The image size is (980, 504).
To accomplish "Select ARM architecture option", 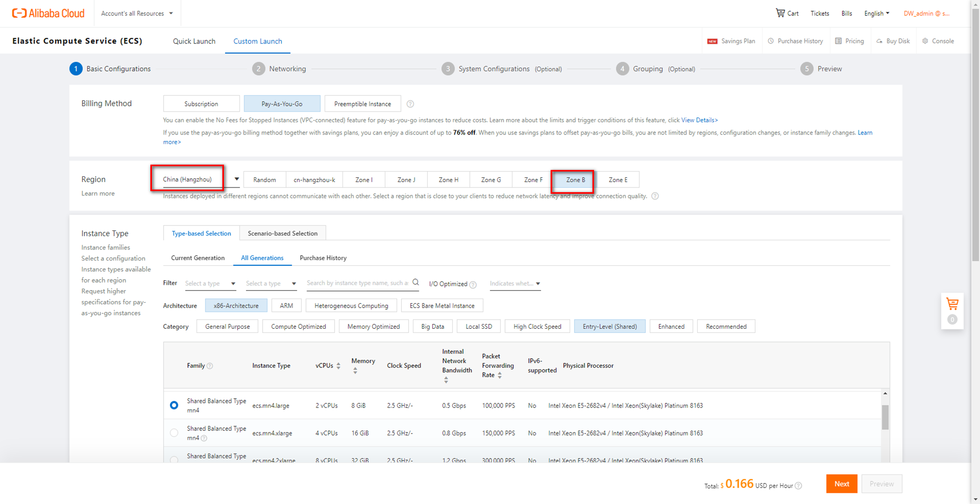I will click(286, 305).
